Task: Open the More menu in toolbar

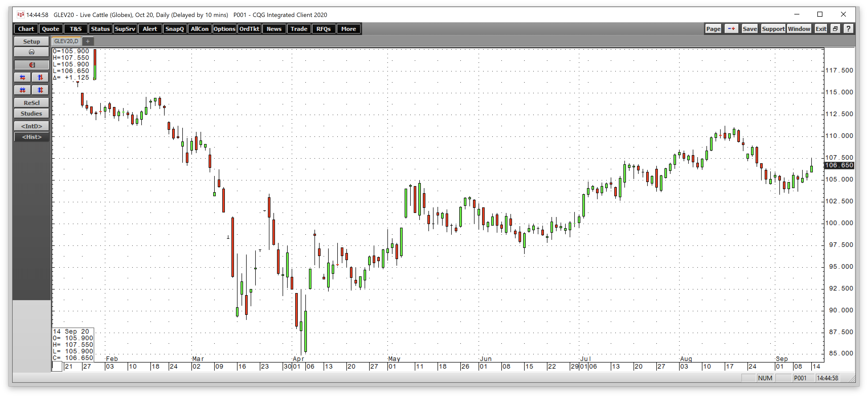Action: [348, 29]
